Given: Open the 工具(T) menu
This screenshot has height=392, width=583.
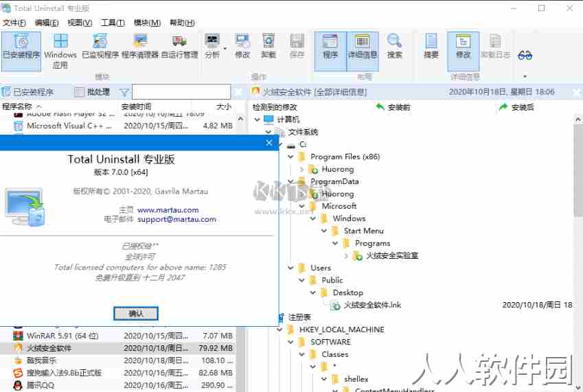Looking at the screenshot, I should tap(113, 23).
